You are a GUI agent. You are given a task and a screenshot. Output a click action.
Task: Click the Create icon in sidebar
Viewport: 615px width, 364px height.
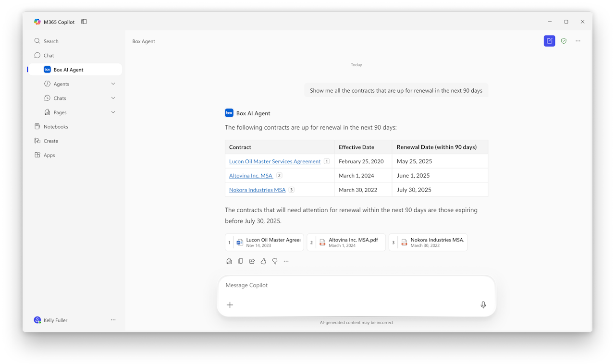[x=37, y=141]
